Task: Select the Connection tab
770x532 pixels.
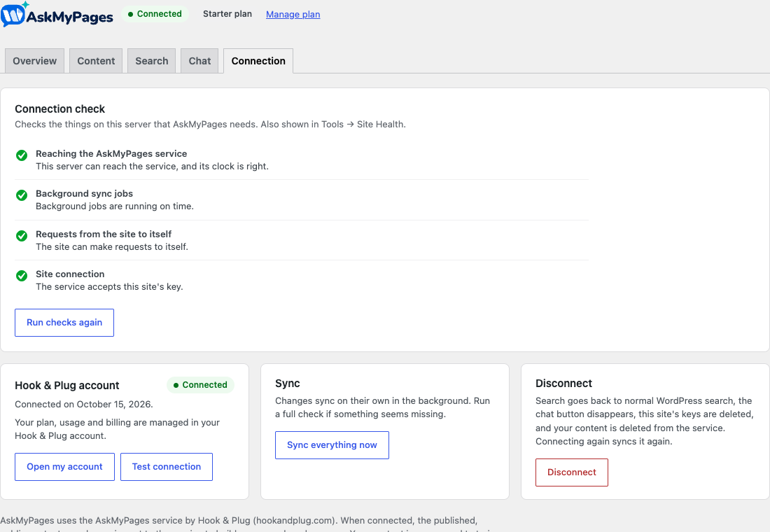Action: pos(258,61)
